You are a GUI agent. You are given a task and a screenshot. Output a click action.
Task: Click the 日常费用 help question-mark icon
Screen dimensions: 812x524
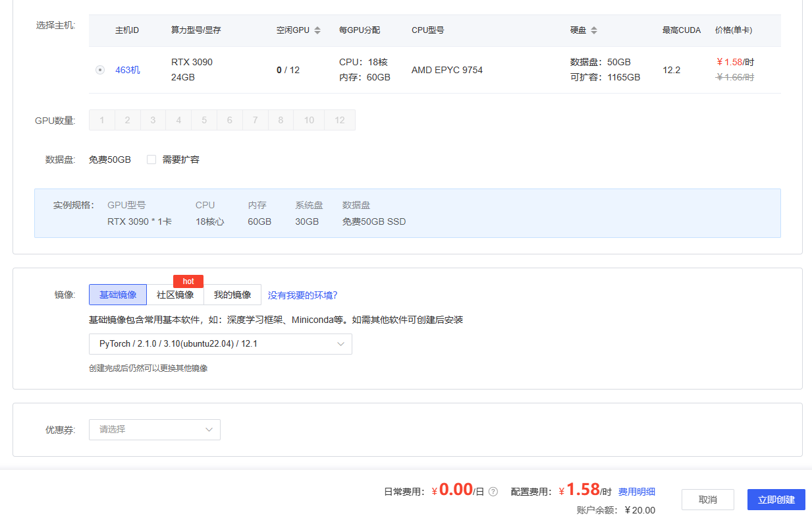point(493,492)
